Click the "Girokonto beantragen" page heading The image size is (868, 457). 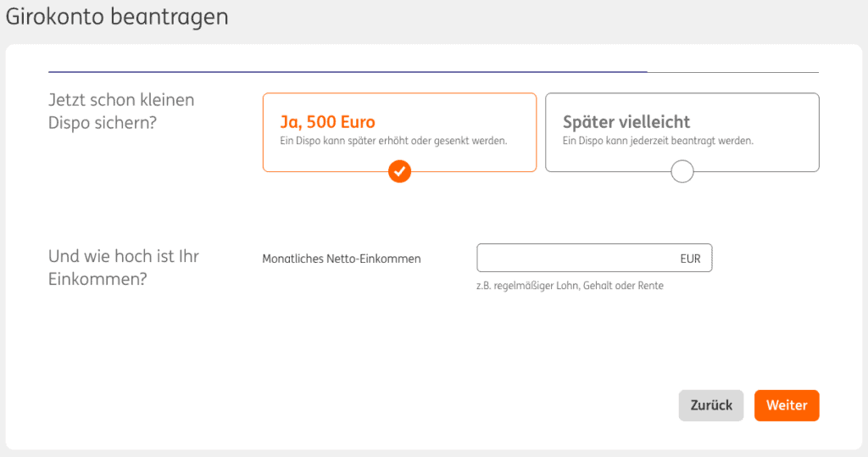(x=117, y=16)
